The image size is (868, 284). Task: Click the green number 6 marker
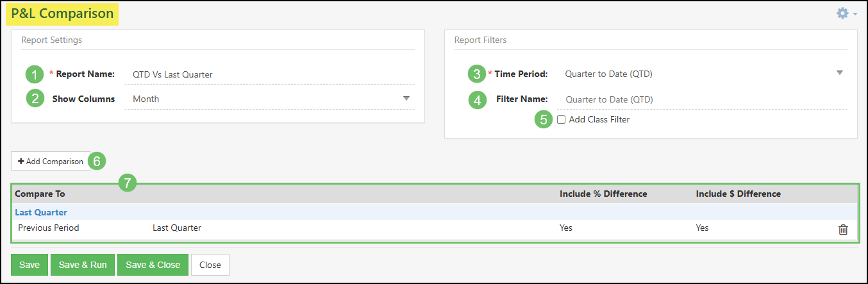(x=97, y=161)
